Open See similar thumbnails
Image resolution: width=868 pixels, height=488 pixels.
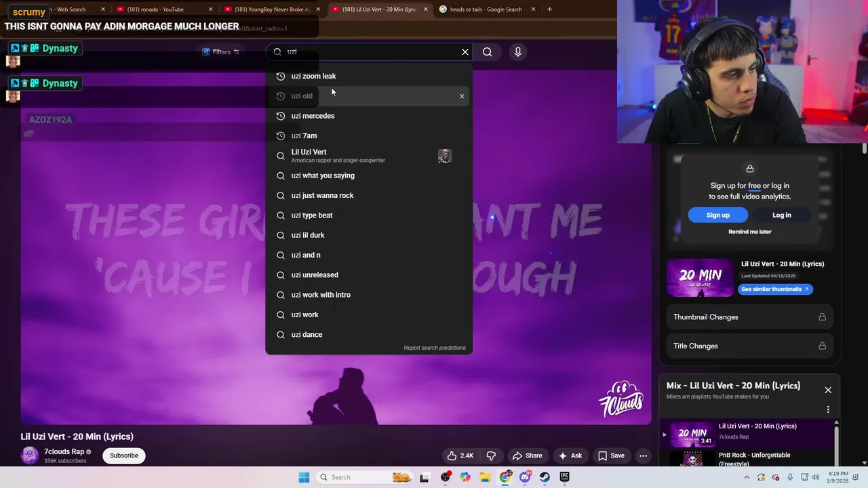coord(775,289)
